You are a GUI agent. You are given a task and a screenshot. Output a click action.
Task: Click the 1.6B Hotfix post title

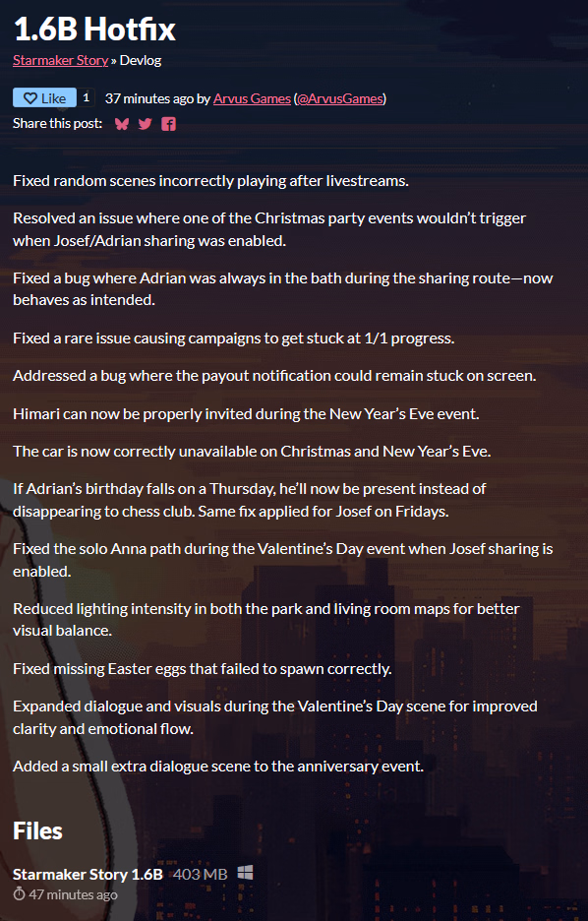(x=94, y=29)
